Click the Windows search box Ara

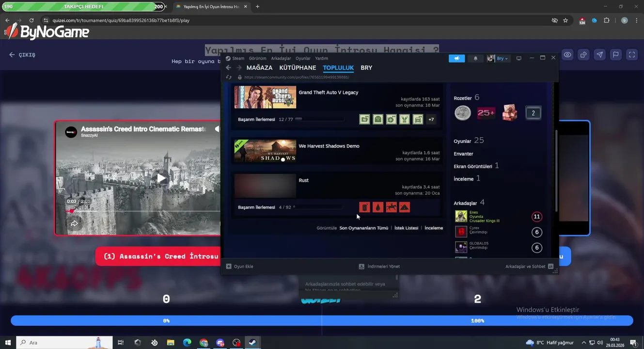click(x=64, y=343)
